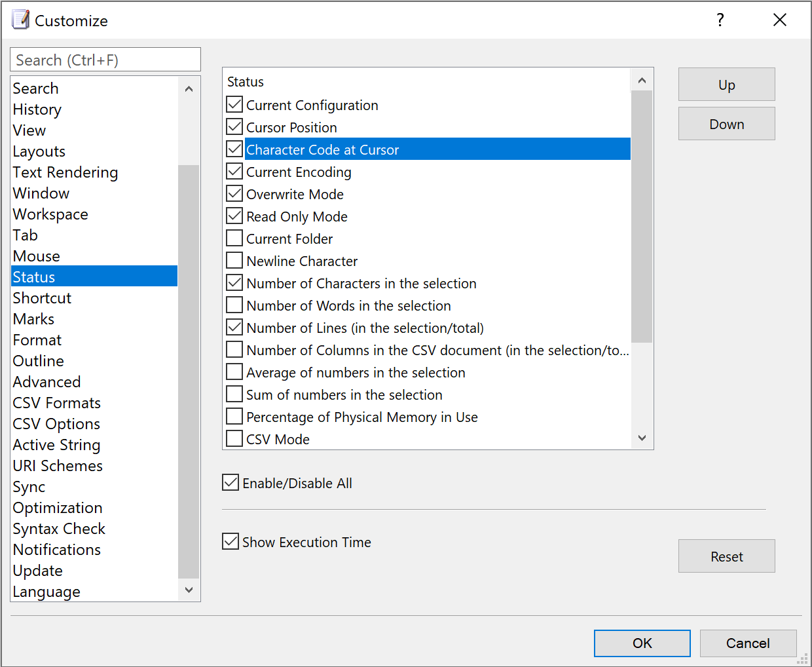The width and height of the screenshot is (812, 667).
Task: Click category list scroll-down arrow
Action: pos(189,590)
